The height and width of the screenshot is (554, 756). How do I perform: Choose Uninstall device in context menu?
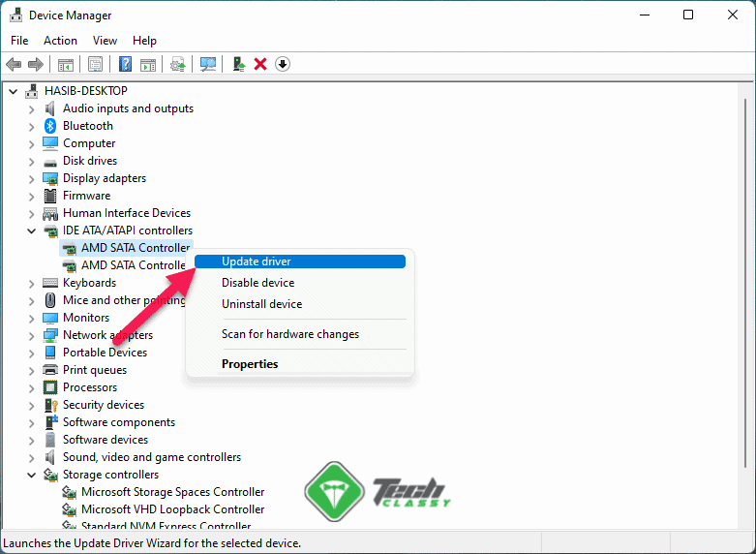[300, 304]
